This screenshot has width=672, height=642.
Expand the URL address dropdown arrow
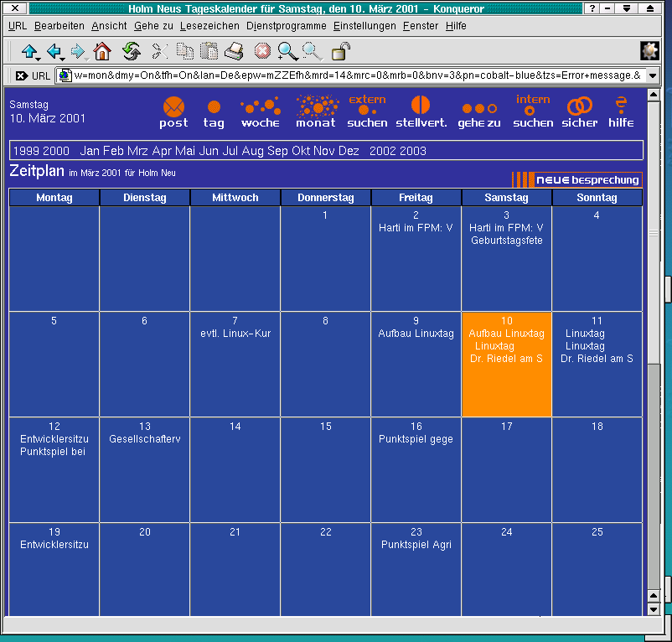tap(653, 75)
